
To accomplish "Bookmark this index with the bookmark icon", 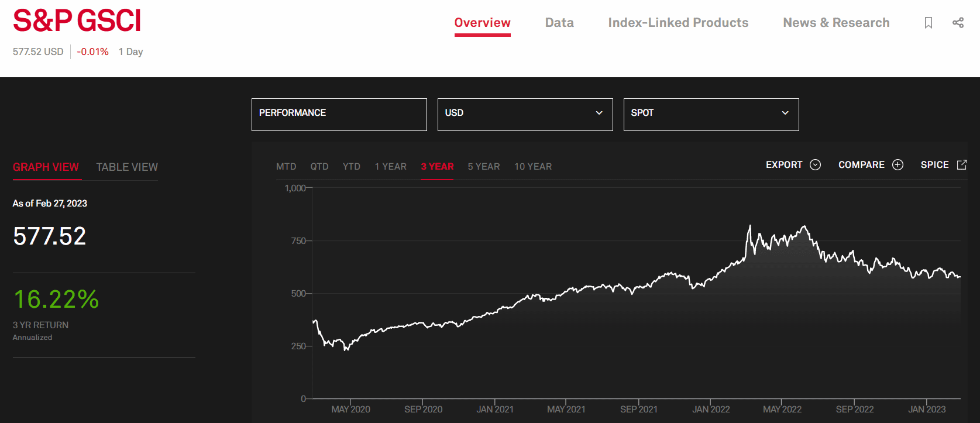I will click(x=928, y=23).
